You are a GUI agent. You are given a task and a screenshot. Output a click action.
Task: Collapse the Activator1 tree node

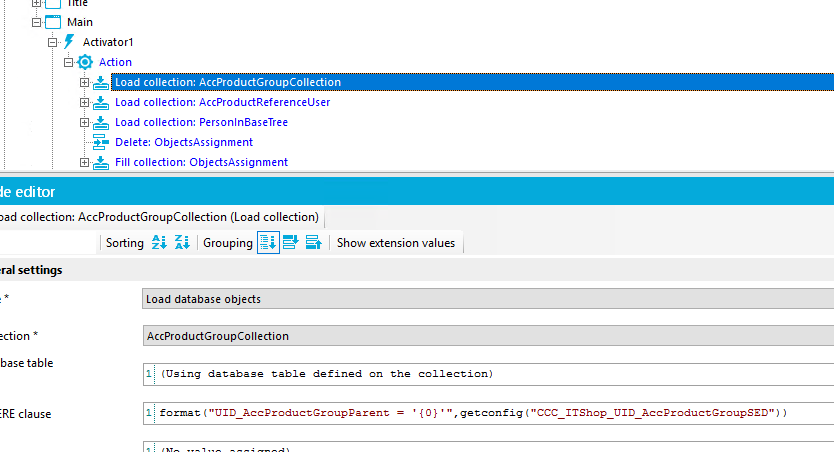tap(53, 42)
